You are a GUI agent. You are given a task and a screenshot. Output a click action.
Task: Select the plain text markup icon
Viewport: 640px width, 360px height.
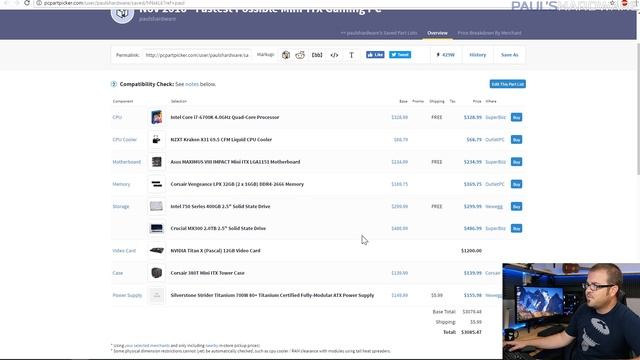click(351, 55)
